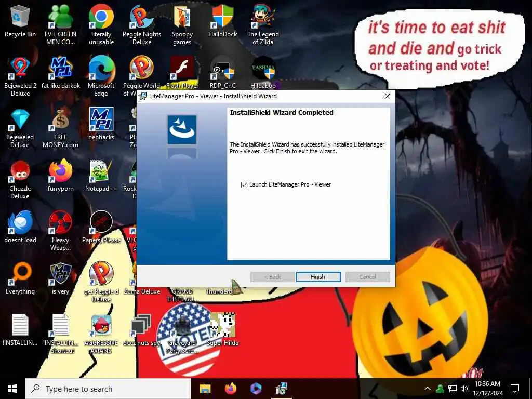
Task: Open the Zuma Deluxe desktop shortcut
Action: [x=141, y=291]
